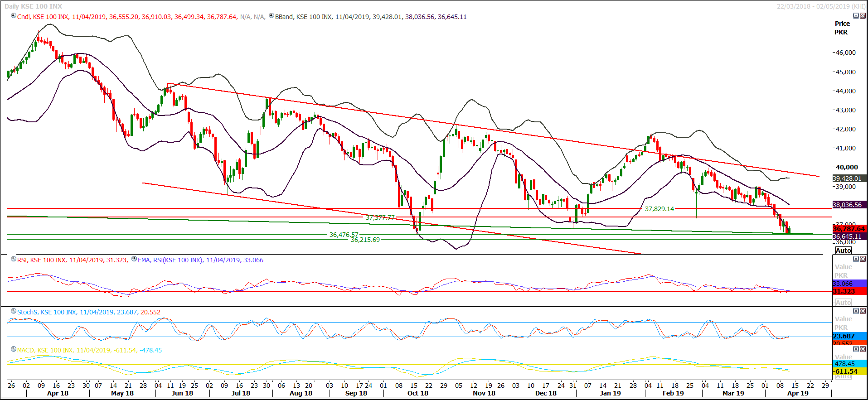
Task: Click the 39,428.01 upper band price tag
Action: click(x=849, y=178)
